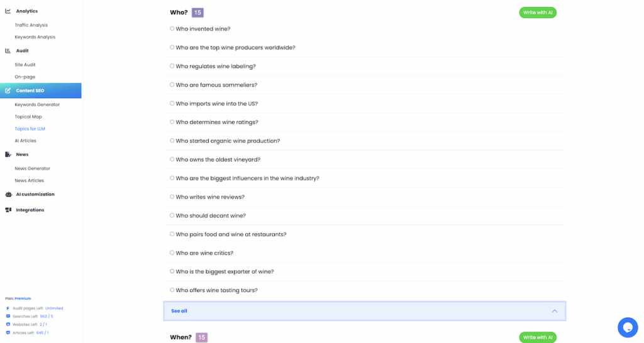Select "Who offers wine tasting tours?" option
Screen dimensions: 644x343
172,290
